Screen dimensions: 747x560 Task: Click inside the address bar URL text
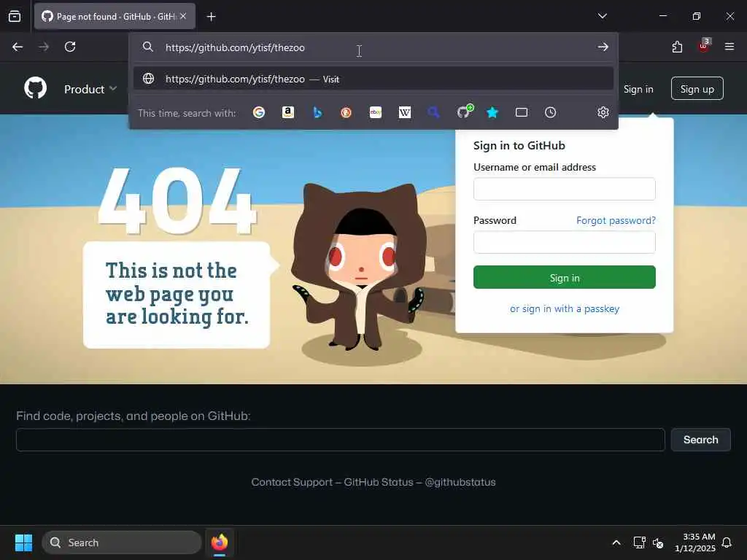235,47
